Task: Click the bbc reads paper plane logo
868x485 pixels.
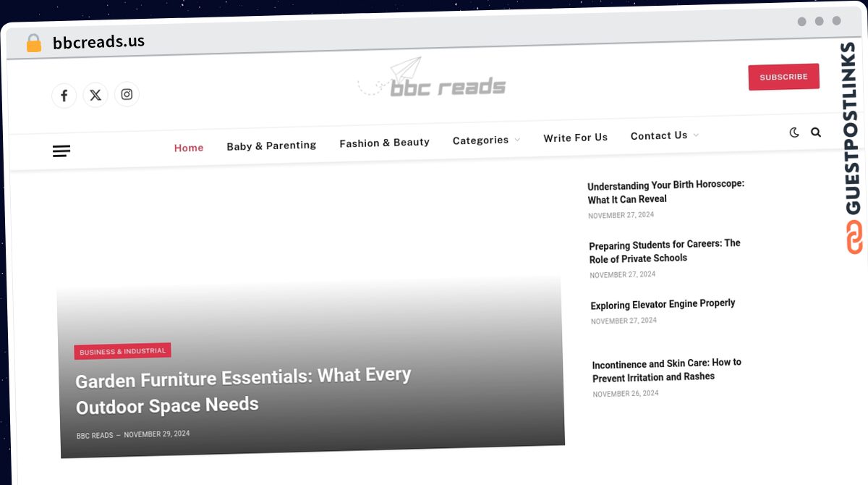Action: (x=432, y=78)
